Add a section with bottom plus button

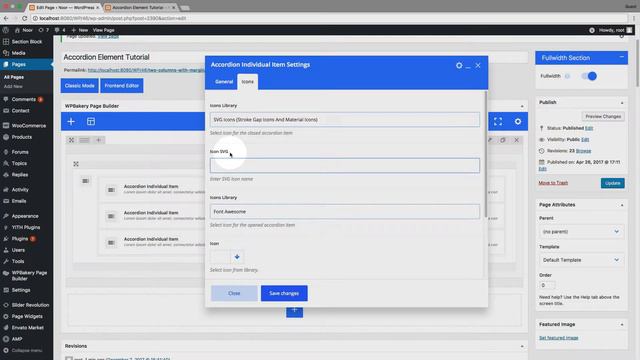(294, 311)
